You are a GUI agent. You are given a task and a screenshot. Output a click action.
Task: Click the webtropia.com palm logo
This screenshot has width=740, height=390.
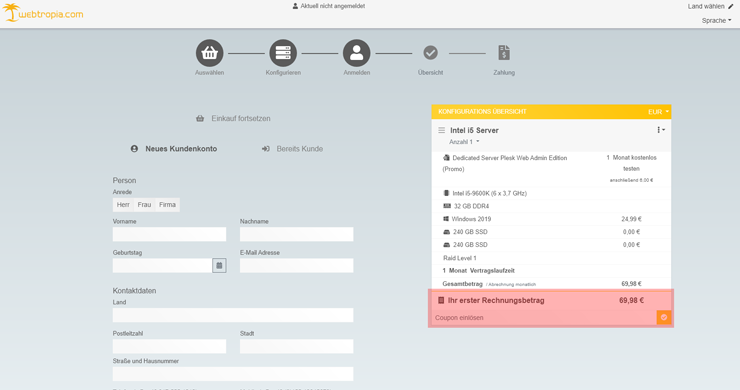coord(42,13)
